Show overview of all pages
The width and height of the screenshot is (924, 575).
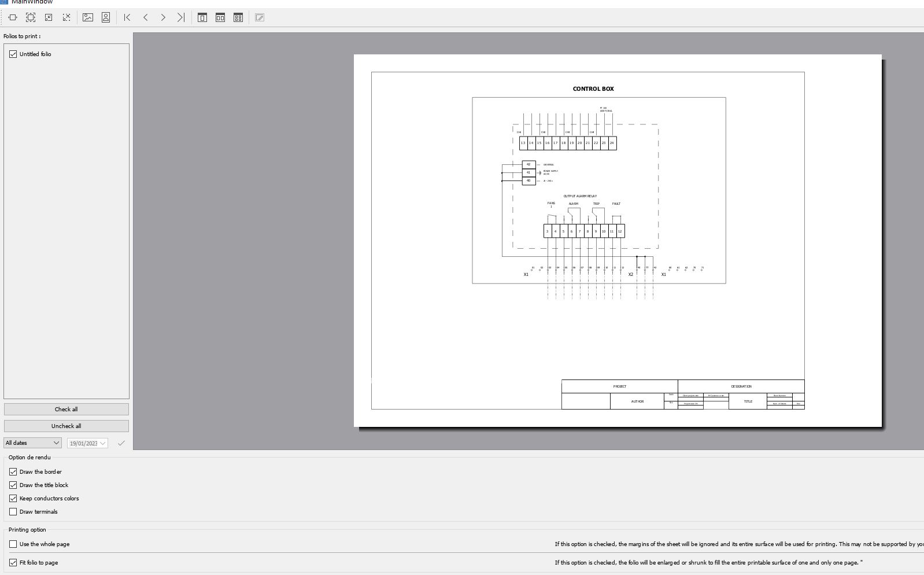[238, 17]
